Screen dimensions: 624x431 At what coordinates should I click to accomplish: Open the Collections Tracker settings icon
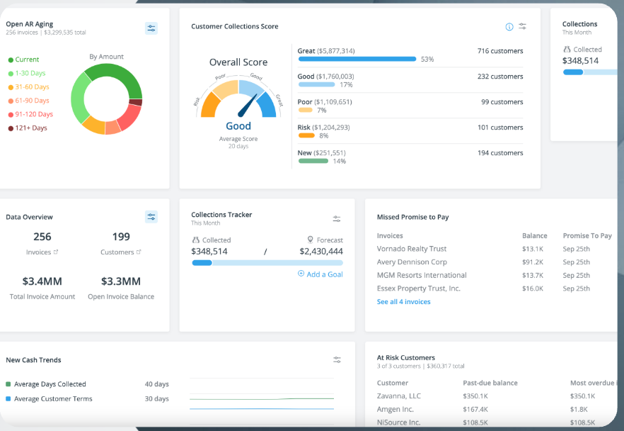337,219
